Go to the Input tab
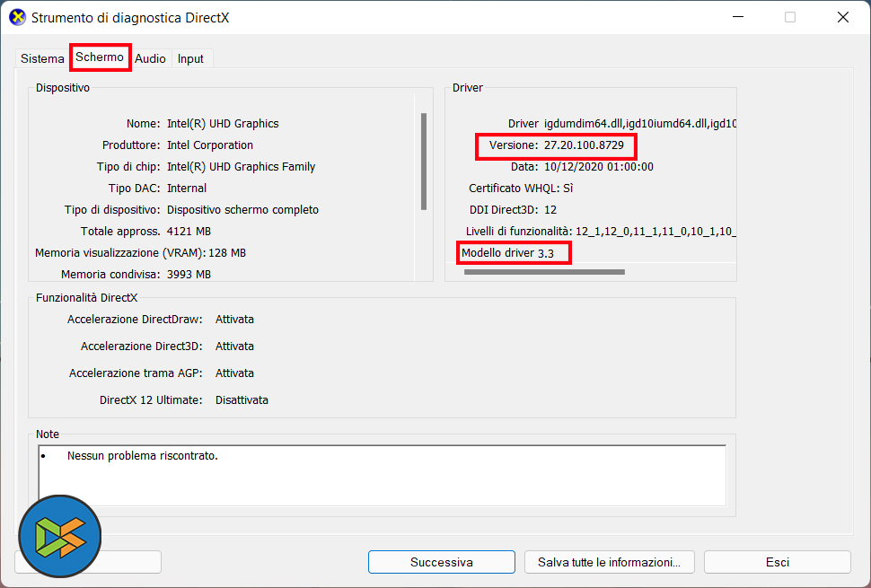 (x=190, y=58)
